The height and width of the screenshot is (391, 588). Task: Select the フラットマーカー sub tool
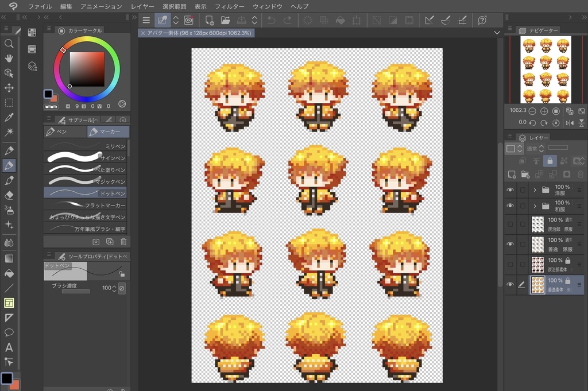point(85,204)
